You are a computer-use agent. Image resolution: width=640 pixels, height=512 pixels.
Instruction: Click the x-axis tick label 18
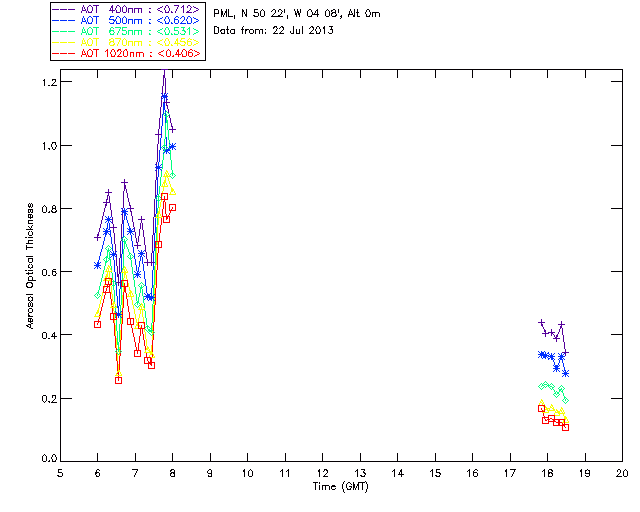pyautogui.click(x=547, y=473)
